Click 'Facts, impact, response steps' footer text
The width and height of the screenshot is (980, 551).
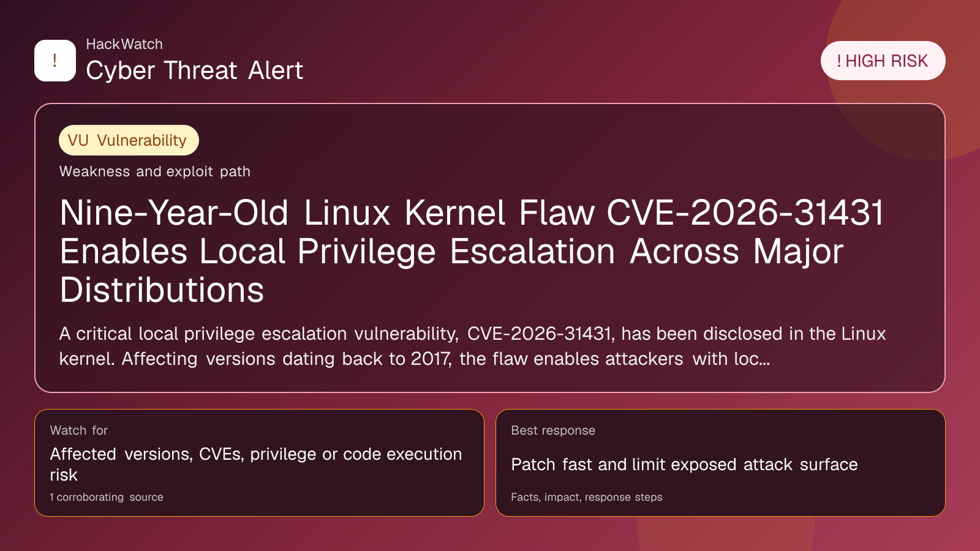(587, 497)
